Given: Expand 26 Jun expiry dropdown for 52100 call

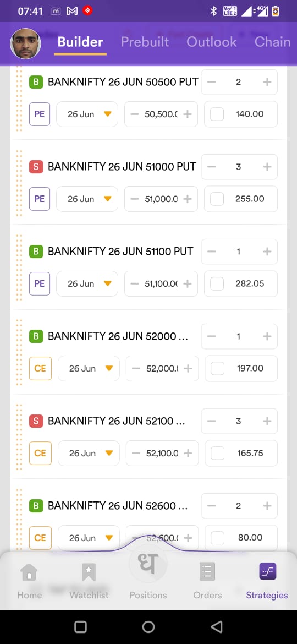Looking at the screenshot, I should [89, 453].
